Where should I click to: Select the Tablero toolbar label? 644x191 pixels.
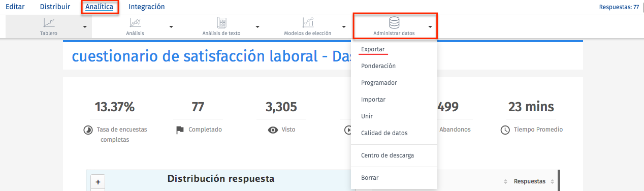click(x=49, y=34)
